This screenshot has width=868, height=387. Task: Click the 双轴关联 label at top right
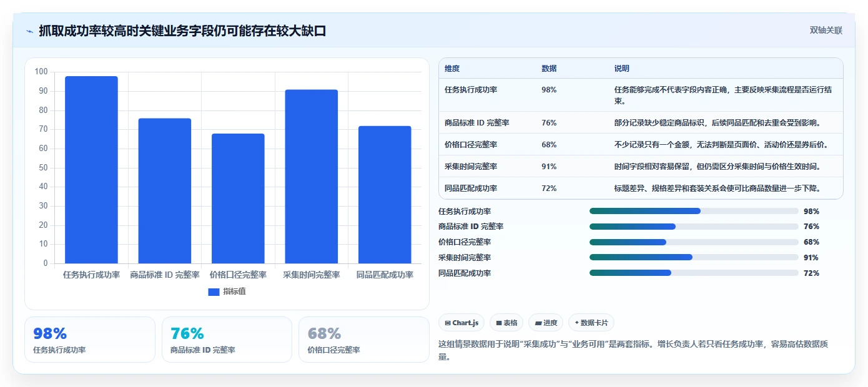[x=826, y=31]
